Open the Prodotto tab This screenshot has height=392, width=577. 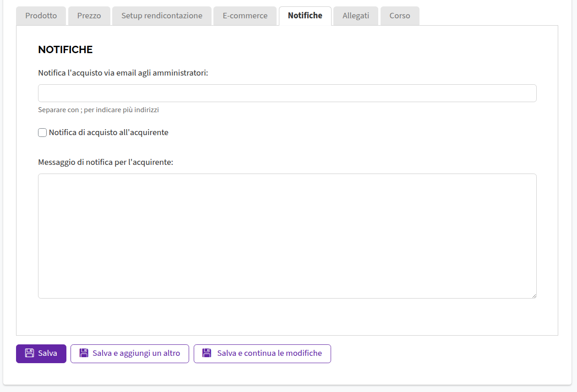tap(41, 16)
